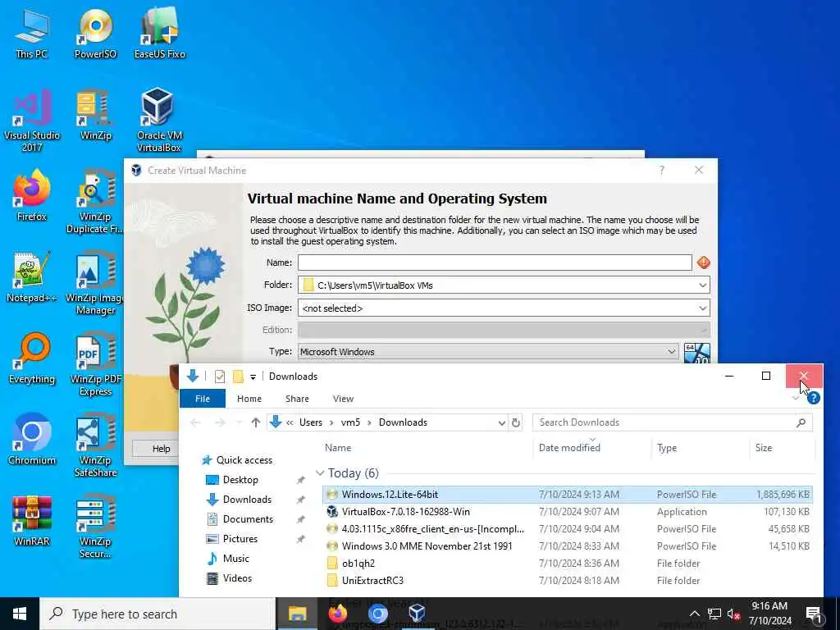The width and height of the screenshot is (840, 630).
Task: Sort files by Date modified column
Action: pyautogui.click(x=569, y=448)
